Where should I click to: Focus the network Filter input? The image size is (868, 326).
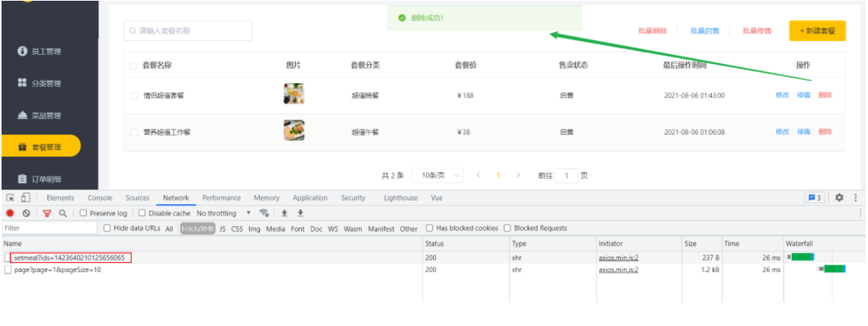coord(50,228)
